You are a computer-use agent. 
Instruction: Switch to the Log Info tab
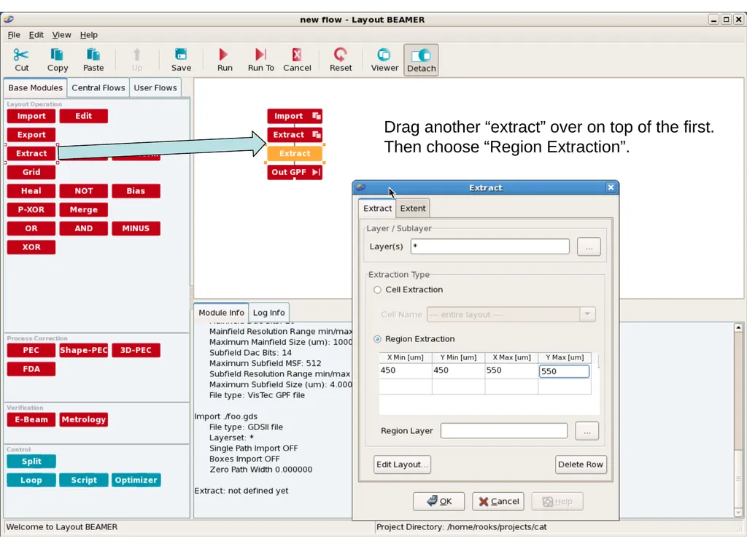click(268, 312)
